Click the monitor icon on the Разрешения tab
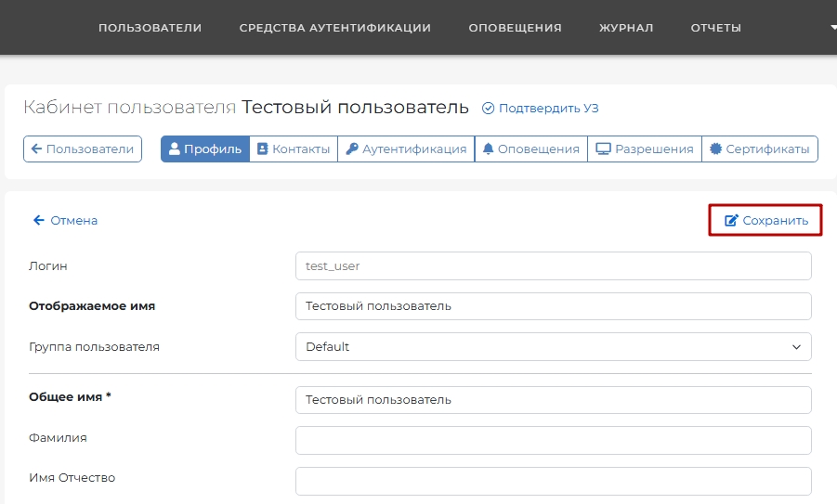837x504 pixels. coord(603,149)
